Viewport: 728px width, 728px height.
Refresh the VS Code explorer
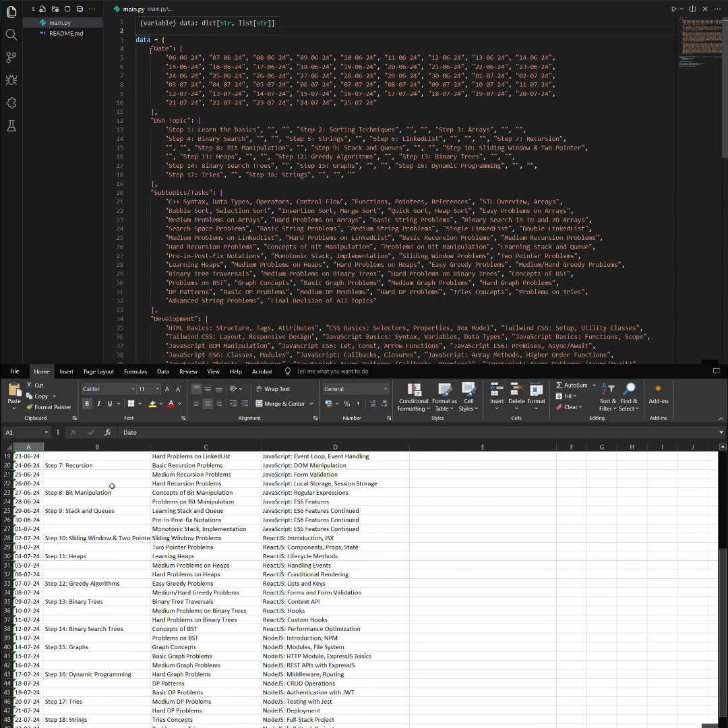67,9
